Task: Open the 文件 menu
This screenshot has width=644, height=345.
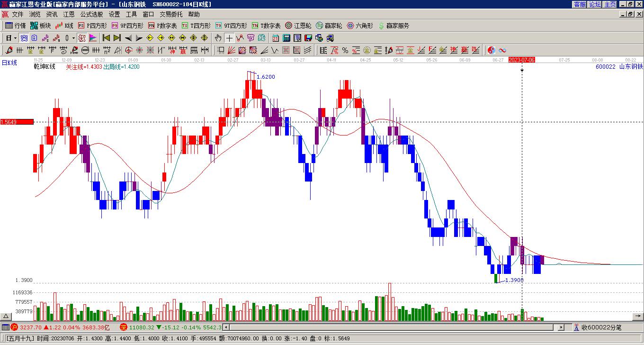Action: point(18,14)
